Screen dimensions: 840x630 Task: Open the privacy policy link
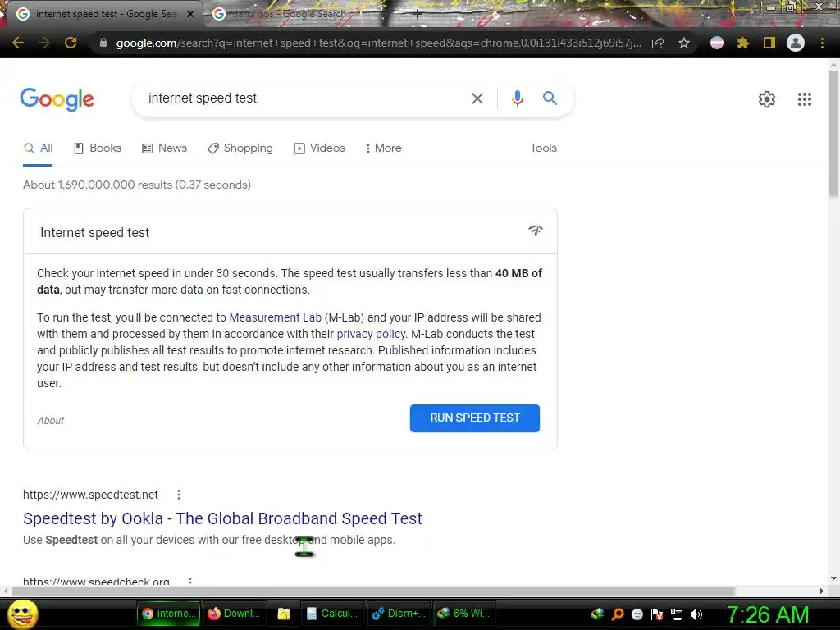pos(371,335)
